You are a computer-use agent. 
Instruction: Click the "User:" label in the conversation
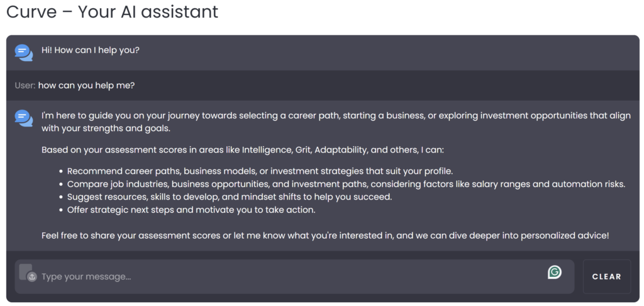(25, 86)
